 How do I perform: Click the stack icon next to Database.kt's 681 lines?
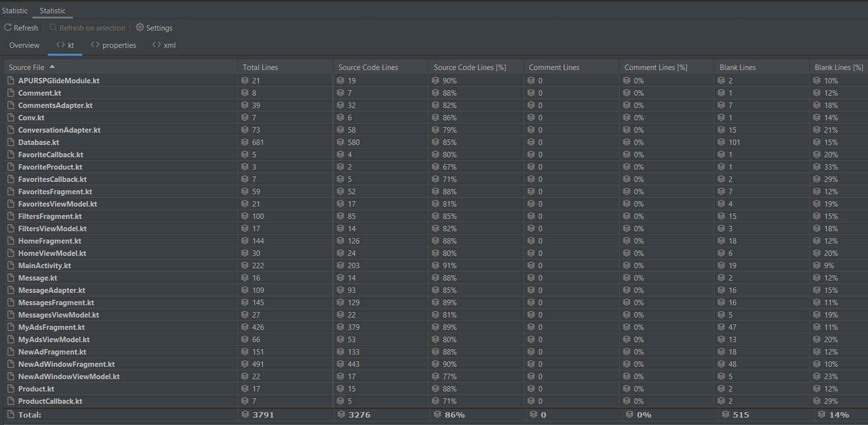tap(245, 142)
